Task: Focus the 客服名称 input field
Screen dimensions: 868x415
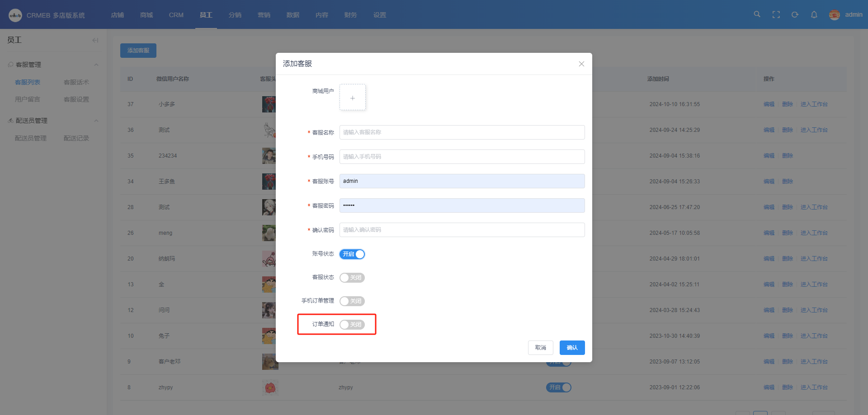Action: pyautogui.click(x=462, y=132)
